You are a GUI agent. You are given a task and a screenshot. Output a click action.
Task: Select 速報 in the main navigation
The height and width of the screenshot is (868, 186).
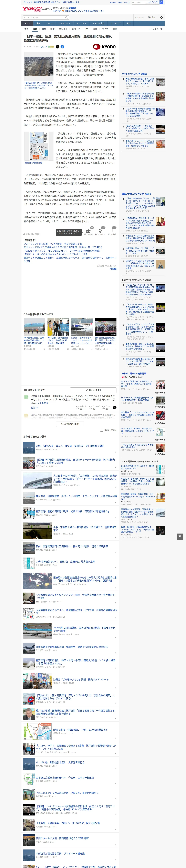click(x=38, y=24)
